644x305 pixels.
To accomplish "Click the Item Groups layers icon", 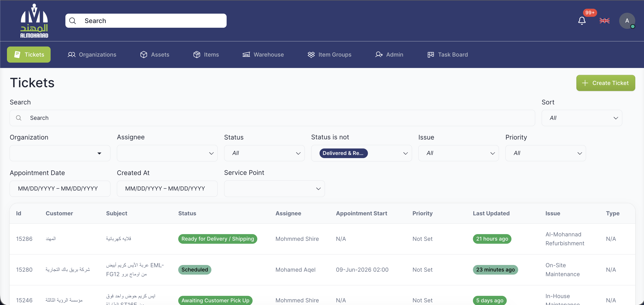I will [311, 54].
